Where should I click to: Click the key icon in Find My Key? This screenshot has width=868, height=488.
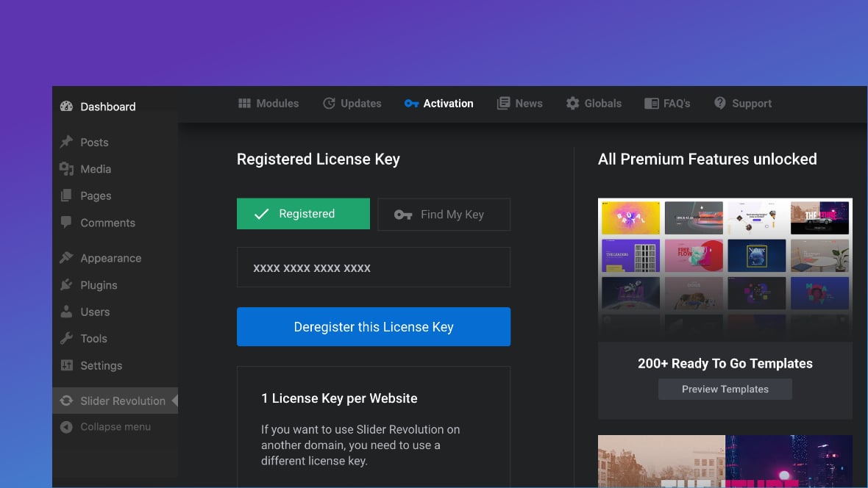point(403,215)
